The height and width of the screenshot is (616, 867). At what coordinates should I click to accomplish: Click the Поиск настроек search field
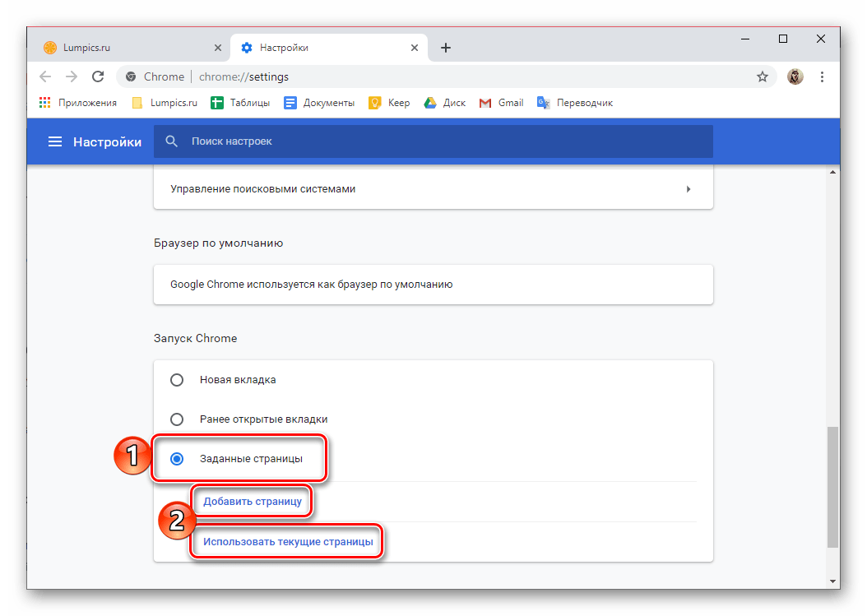click(433, 141)
